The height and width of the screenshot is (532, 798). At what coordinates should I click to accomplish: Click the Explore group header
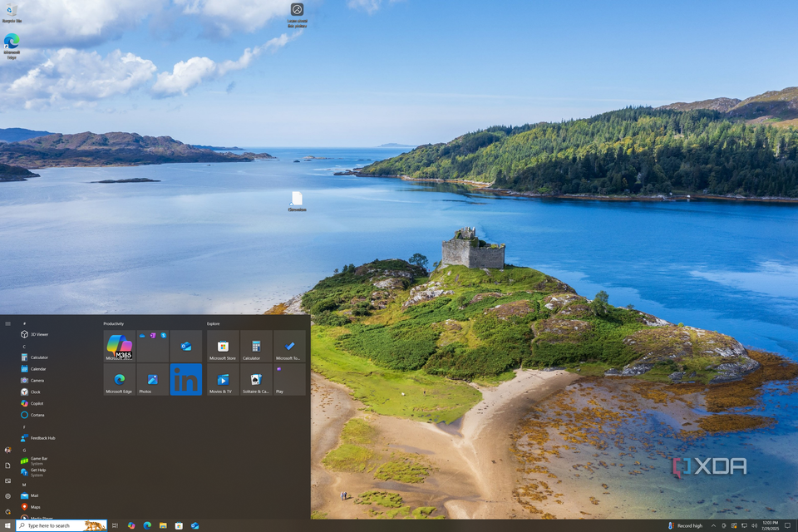(x=214, y=324)
